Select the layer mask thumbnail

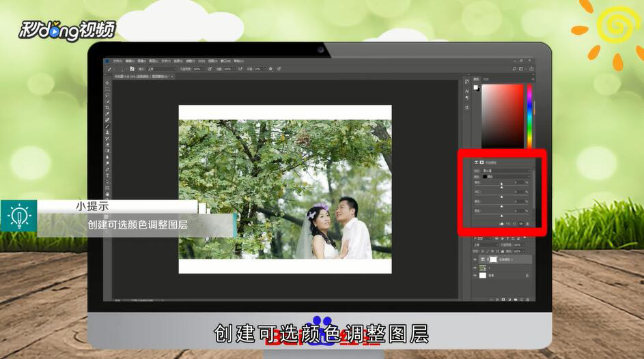click(x=494, y=259)
